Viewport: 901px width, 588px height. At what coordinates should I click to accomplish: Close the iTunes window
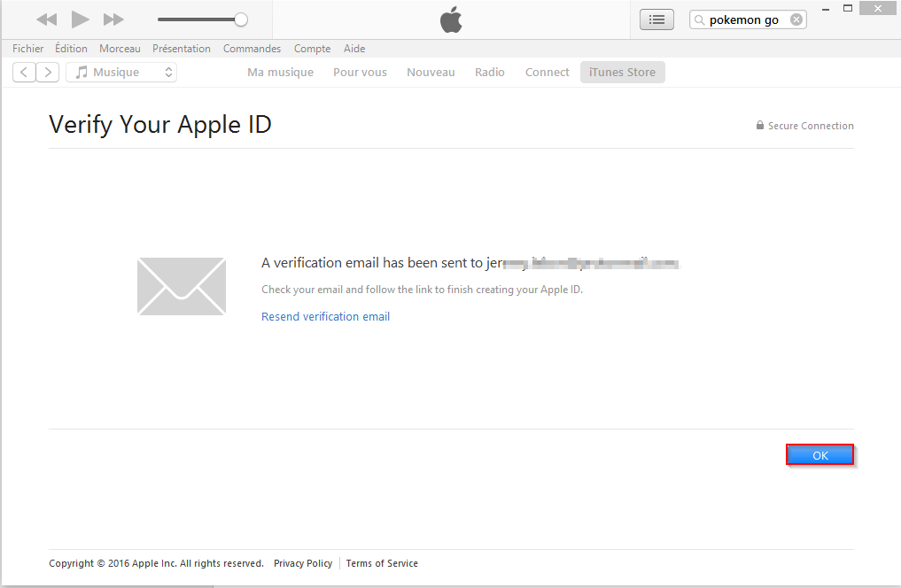click(877, 8)
